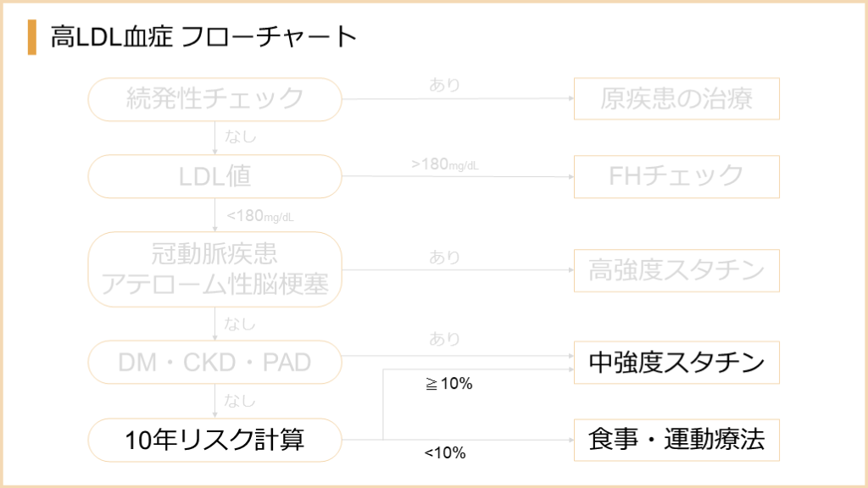The height and width of the screenshot is (488, 868).
Task: Click the なし label above 10年リスク計算
Action: coord(240,401)
